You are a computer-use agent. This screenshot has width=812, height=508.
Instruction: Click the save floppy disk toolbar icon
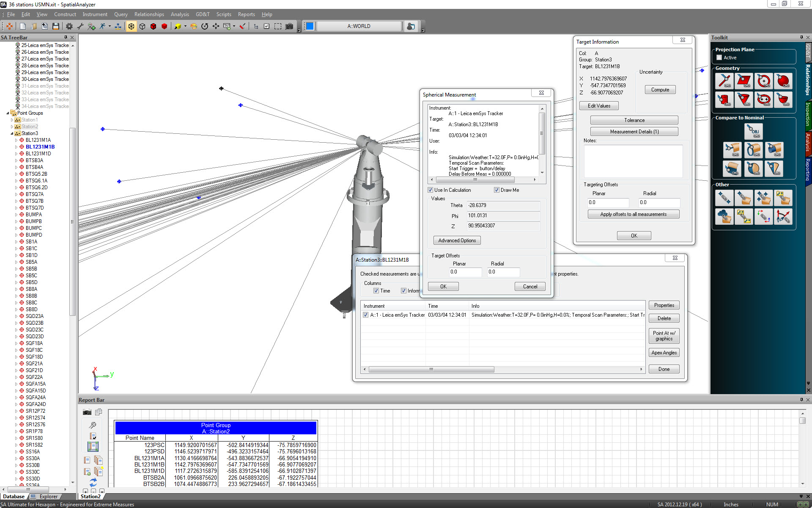coord(55,26)
